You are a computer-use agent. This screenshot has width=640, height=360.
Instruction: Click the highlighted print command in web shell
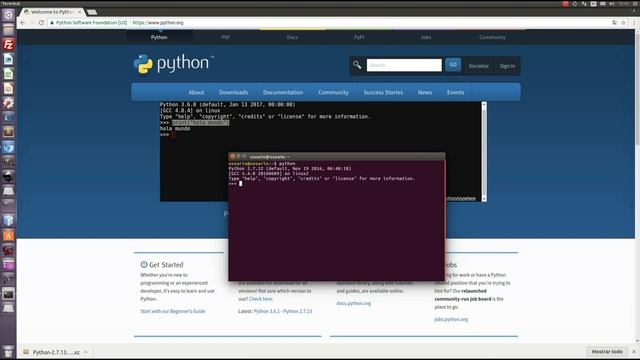click(200, 122)
